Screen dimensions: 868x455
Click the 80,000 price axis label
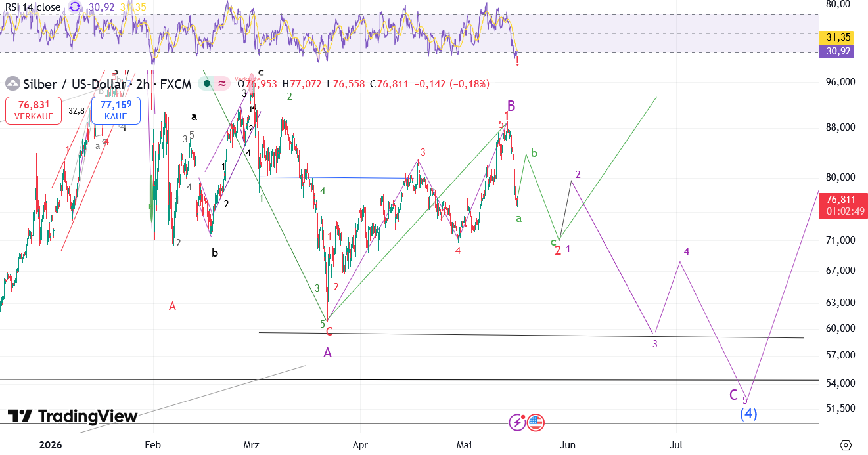[840, 177]
